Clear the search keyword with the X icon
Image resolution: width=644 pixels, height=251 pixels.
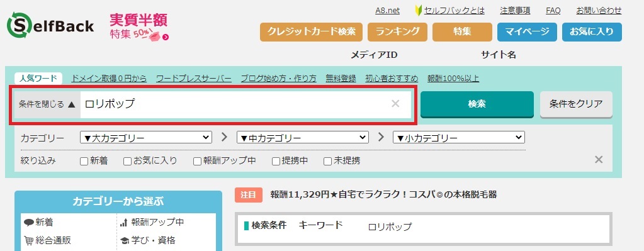pyautogui.click(x=395, y=104)
